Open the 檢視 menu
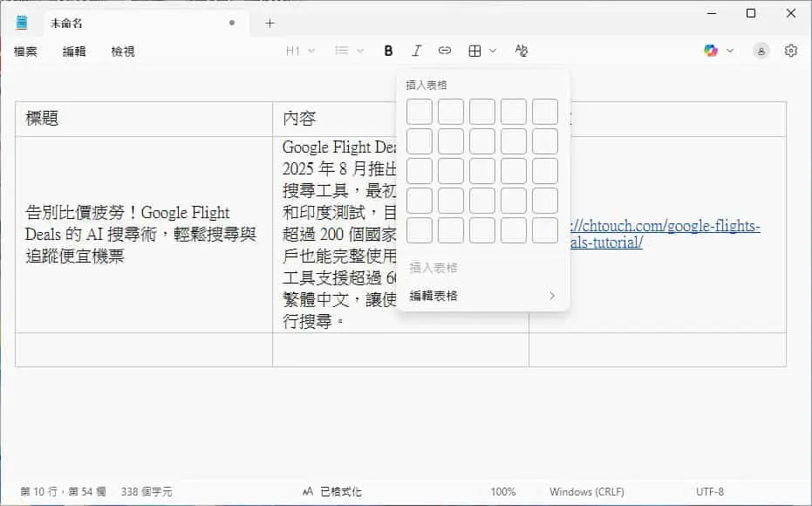 [x=123, y=51]
